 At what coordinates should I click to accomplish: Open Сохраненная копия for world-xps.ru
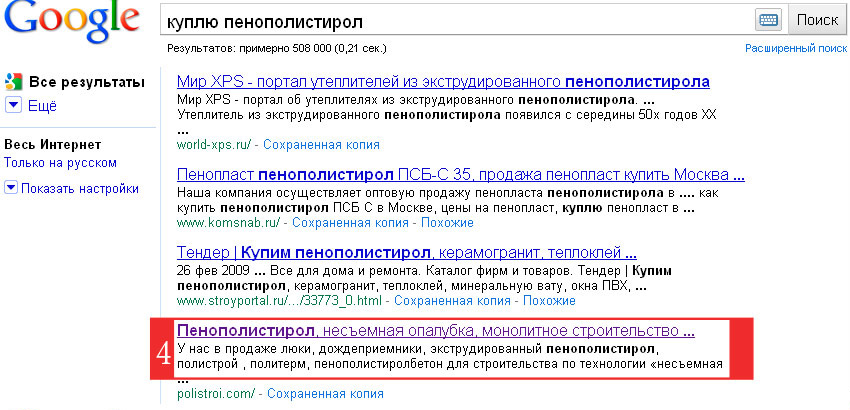pyautogui.click(x=321, y=145)
